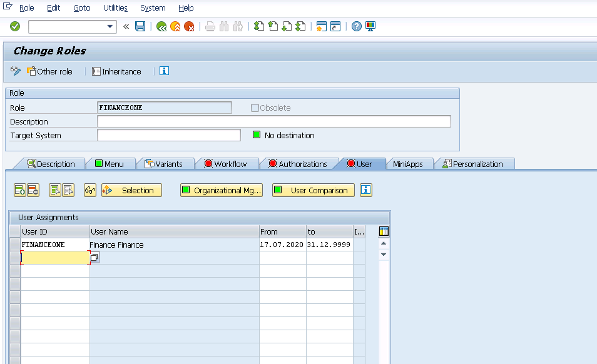Switch to the Authorizations tab
The height and width of the screenshot is (364, 597).
coord(300,163)
